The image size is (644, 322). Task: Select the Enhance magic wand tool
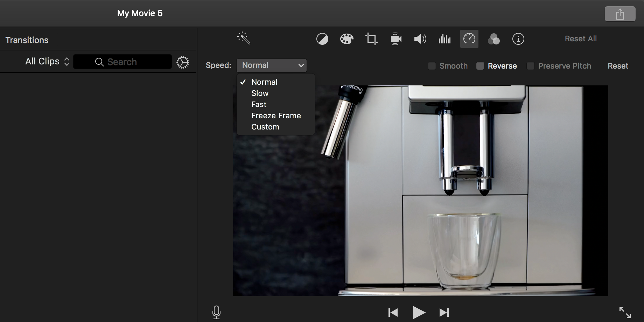pyautogui.click(x=244, y=38)
